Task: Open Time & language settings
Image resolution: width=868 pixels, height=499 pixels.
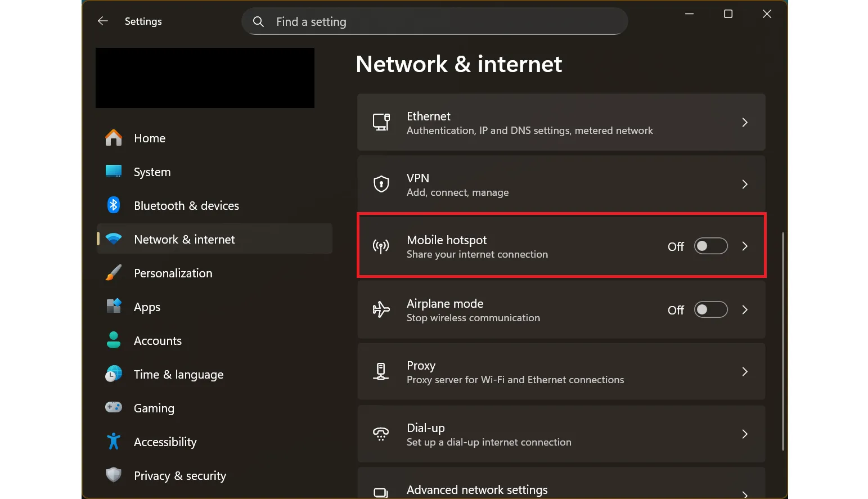Action: click(178, 374)
